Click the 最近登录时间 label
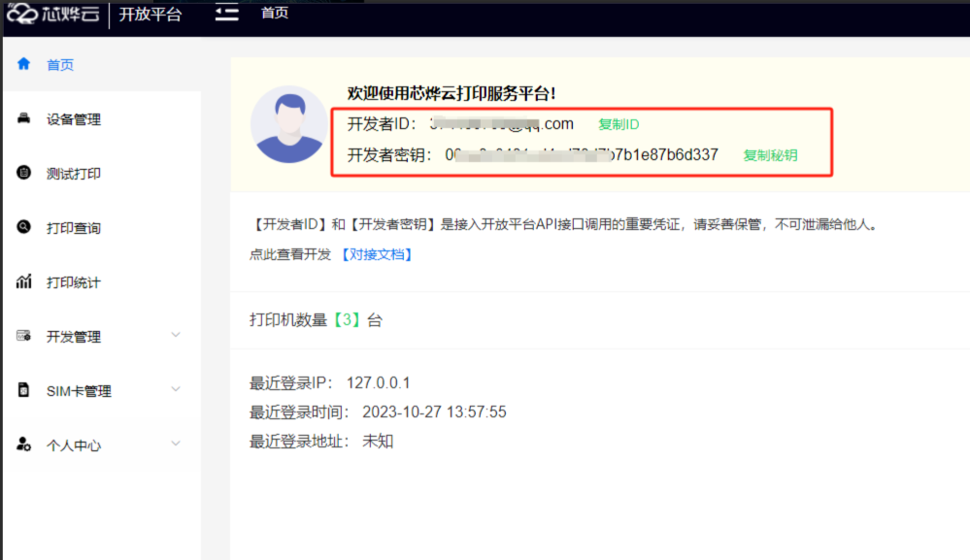970x560 pixels. [x=299, y=412]
